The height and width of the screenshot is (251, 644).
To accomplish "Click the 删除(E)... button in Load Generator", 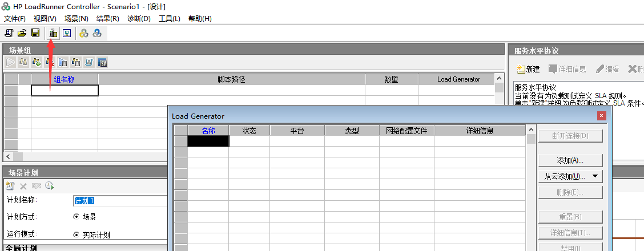I will click(x=570, y=192).
